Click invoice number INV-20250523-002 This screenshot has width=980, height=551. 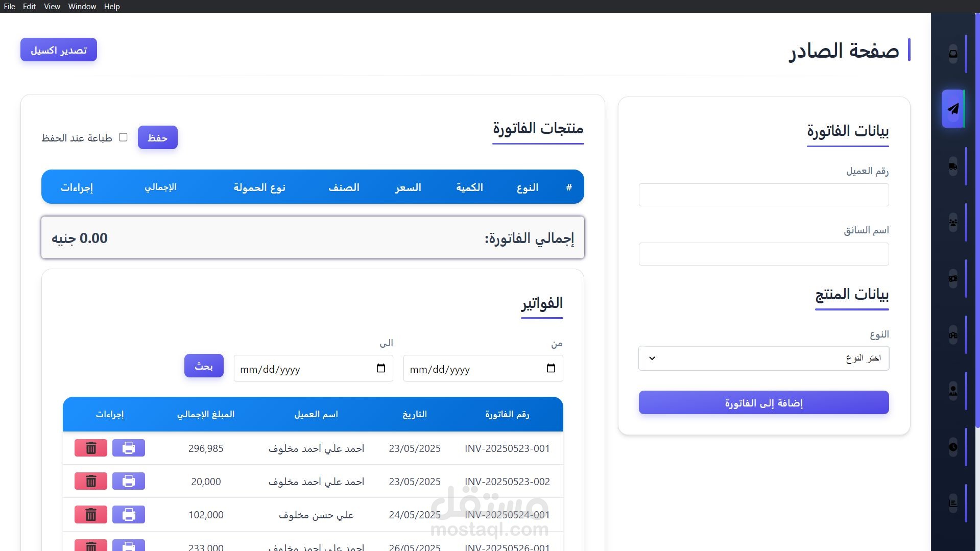click(x=507, y=482)
